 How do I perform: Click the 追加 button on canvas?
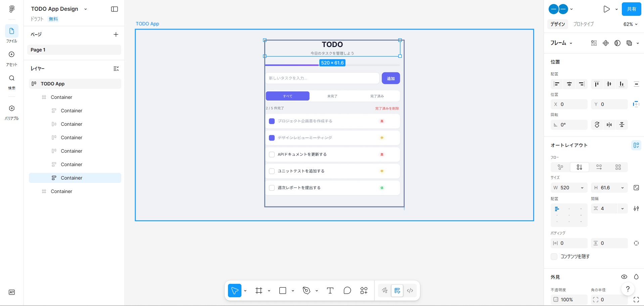tap(390, 78)
